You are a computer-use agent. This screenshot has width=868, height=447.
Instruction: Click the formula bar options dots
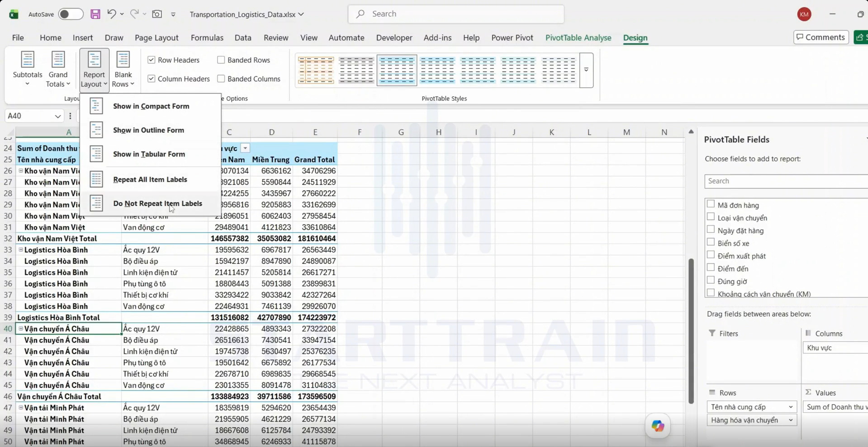(x=70, y=116)
